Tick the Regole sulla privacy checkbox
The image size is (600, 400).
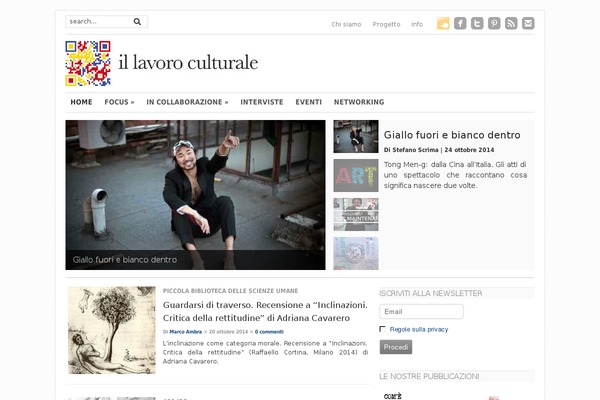click(382, 329)
